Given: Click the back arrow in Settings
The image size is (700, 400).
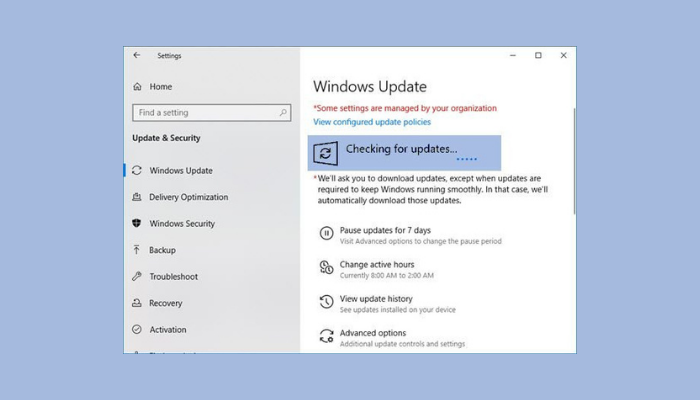Looking at the screenshot, I should (137, 55).
